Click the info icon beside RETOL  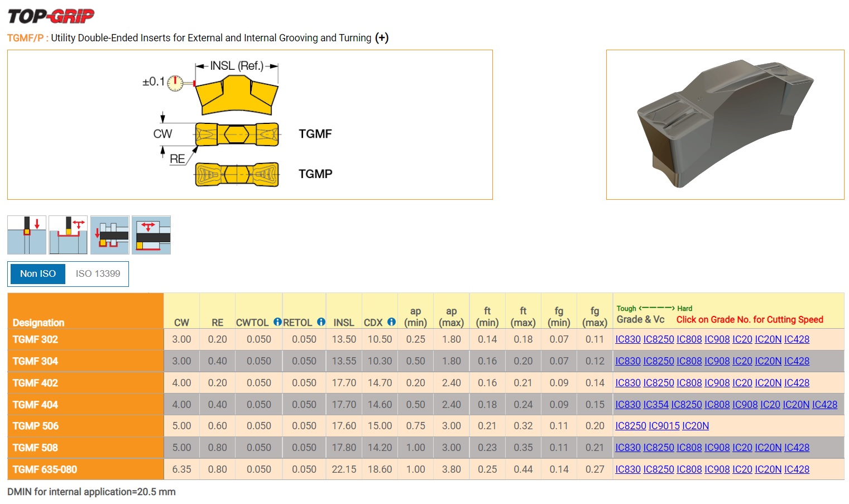pos(321,322)
